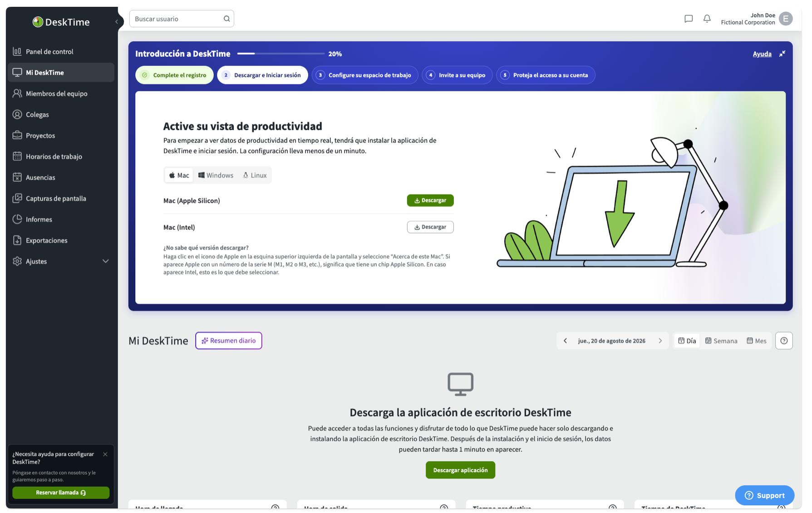Click the Ayuda link
The width and height of the screenshot is (812, 513).
(762, 54)
